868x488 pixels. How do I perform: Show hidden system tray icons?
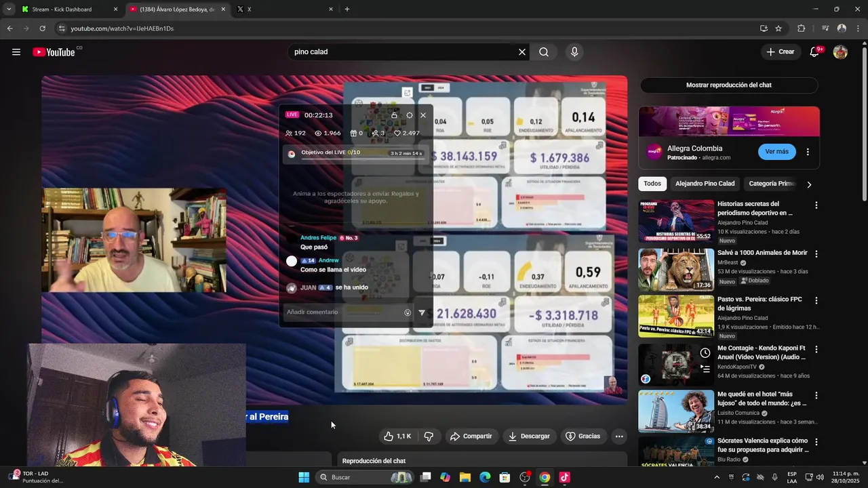tap(717, 477)
